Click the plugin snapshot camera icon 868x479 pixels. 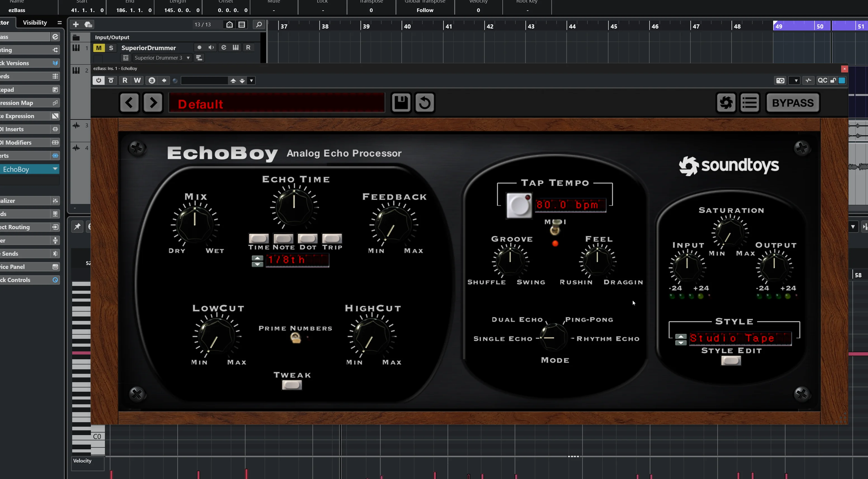pos(780,81)
